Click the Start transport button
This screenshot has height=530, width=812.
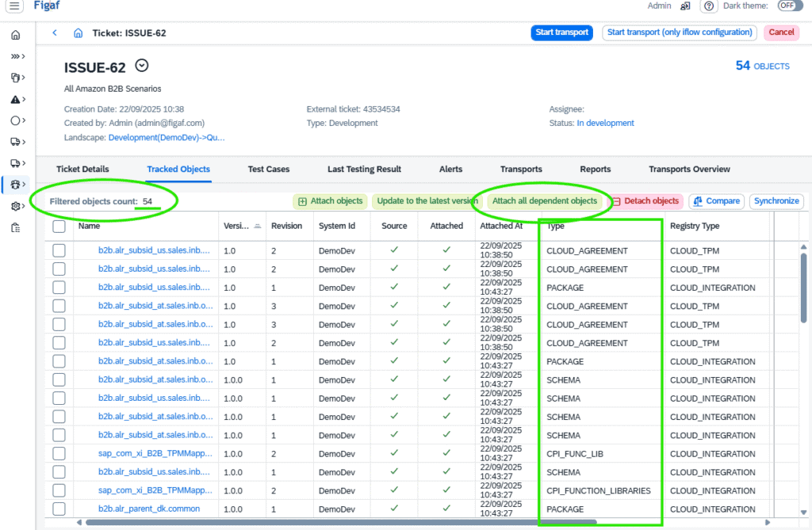(562, 32)
